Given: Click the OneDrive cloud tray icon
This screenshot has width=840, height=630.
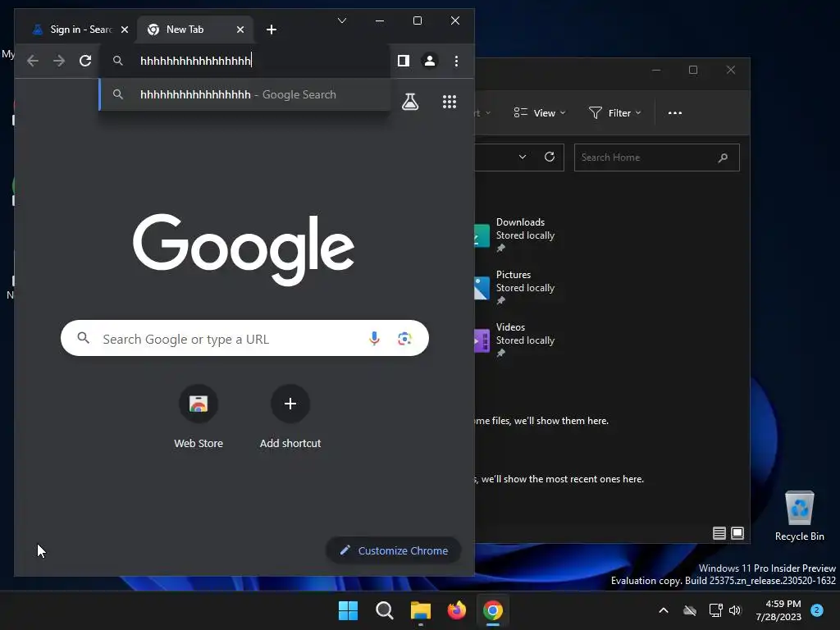Looking at the screenshot, I should (x=690, y=610).
